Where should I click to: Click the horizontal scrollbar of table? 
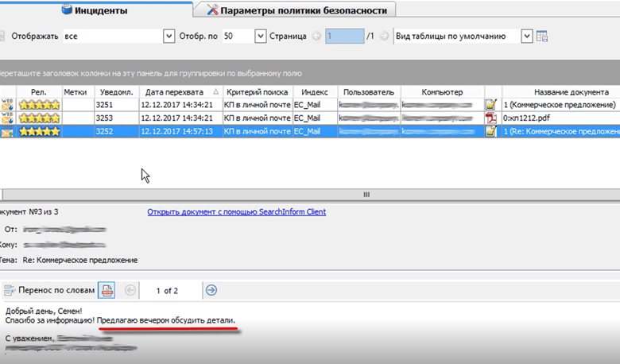coord(311,195)
